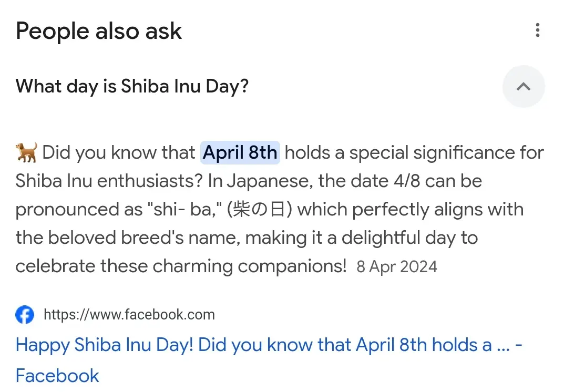
Task: Click the '8 Apr 2024' date stamp
Action: [x=397, y=266]
